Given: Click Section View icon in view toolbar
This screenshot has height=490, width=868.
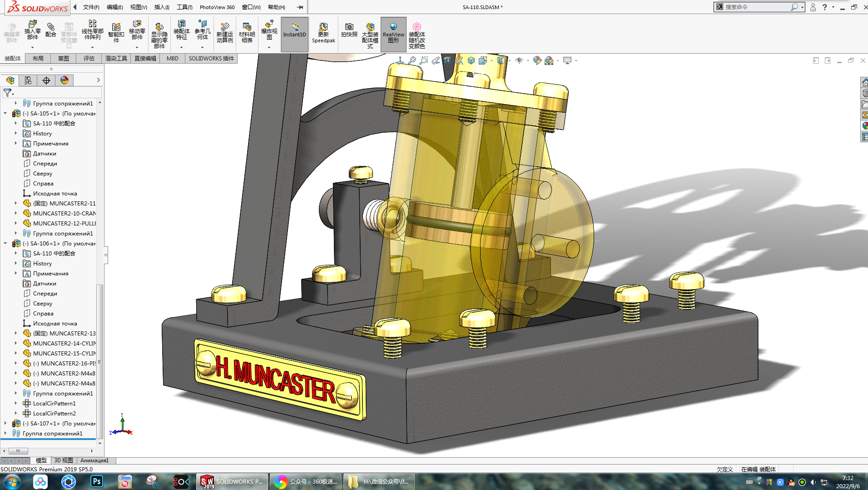Looking at the screenshot, I should 447,60.
